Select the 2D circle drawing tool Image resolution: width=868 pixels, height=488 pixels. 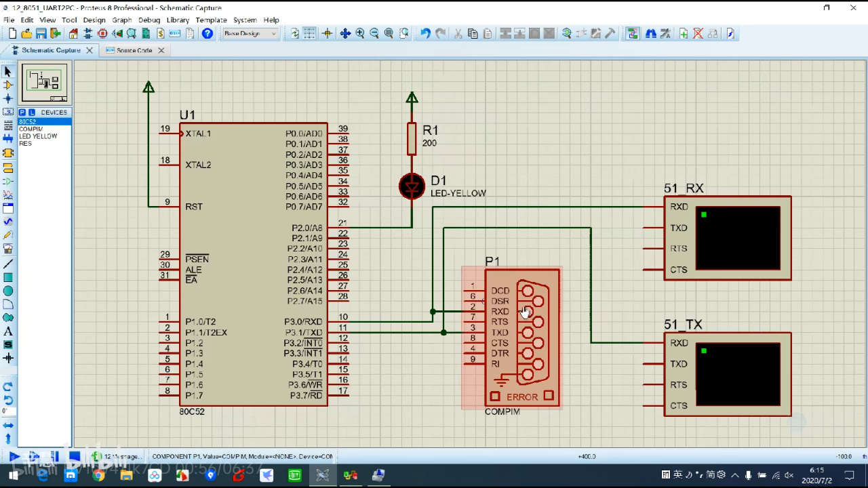point(8,291)
